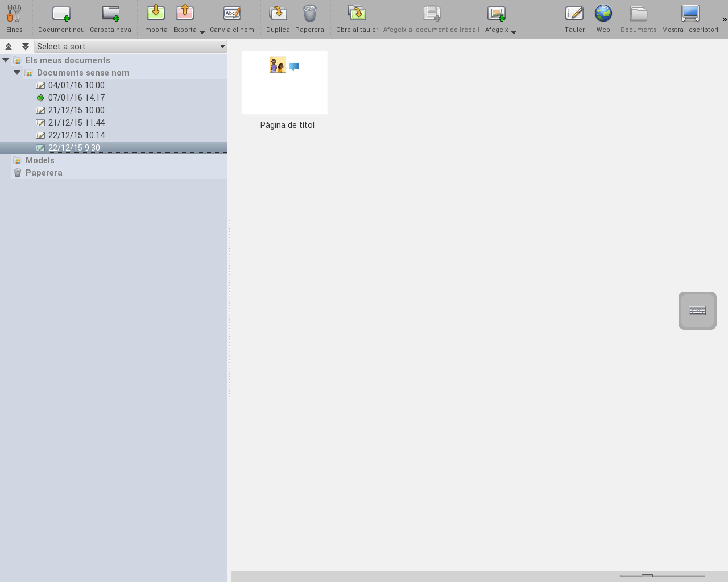Screen dimensions: 728x582
Task: Collapse the Els meus documents tree node
Action: pos(6,60)
